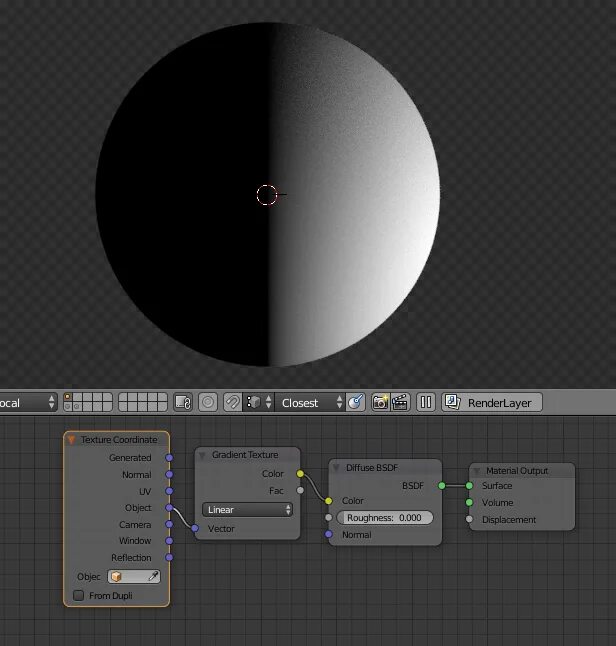Render OpenGL animation with clapperboard icon
The image size is (616, 646).
(400, 403)
